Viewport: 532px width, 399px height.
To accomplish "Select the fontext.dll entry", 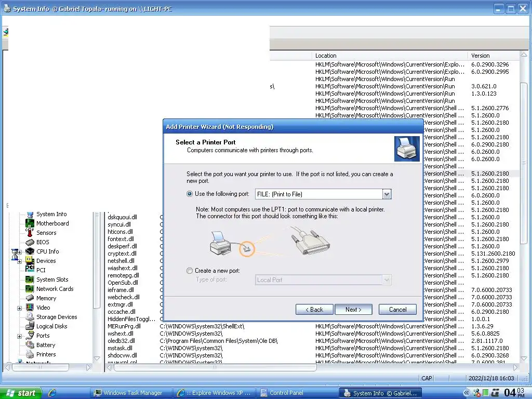I will (x=121, y=239).
